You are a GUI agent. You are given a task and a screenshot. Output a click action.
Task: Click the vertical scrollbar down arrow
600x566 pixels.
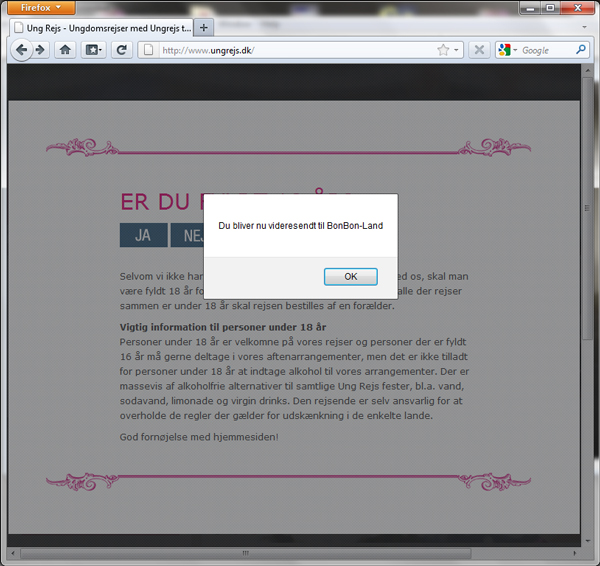[587, 541]
